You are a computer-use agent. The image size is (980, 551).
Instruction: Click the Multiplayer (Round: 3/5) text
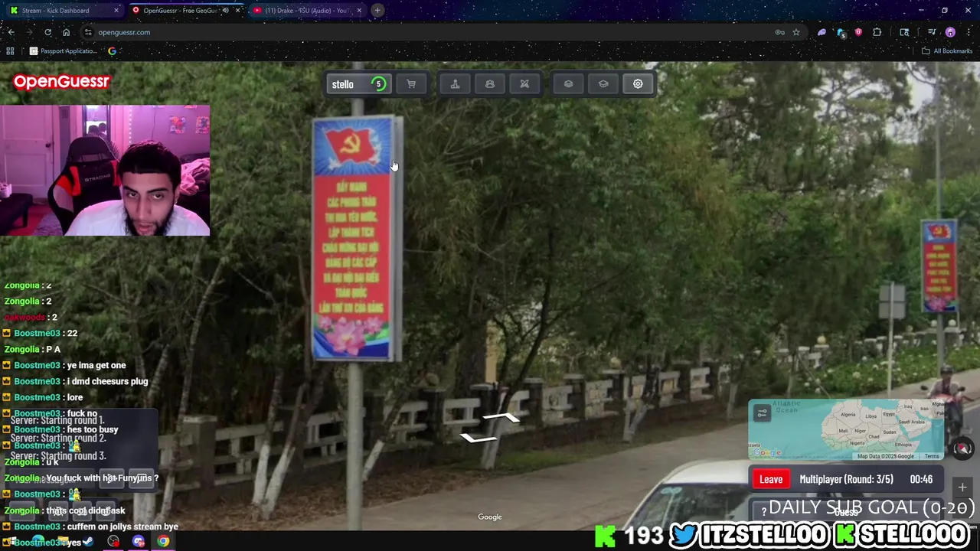(846, 479)
